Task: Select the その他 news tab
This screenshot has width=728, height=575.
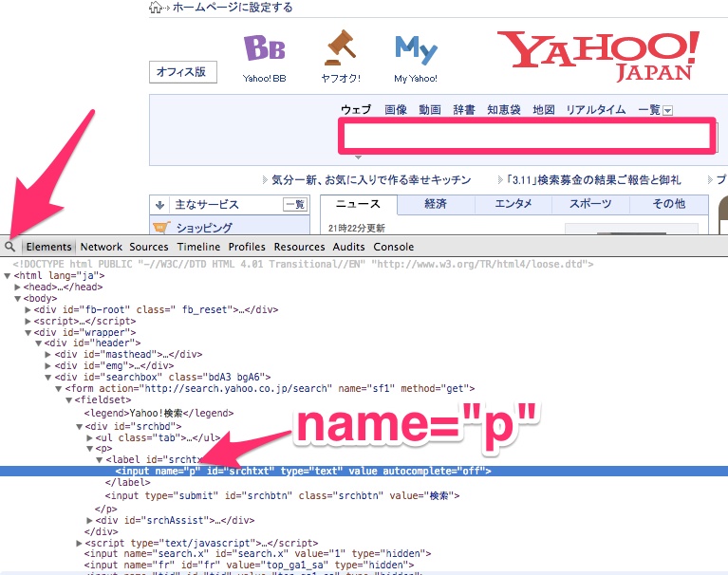Action: 668,204
